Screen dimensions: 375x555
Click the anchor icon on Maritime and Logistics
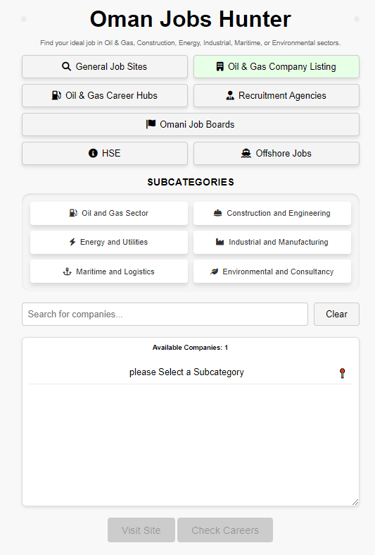pyautogui.click(x=67, y=271)
